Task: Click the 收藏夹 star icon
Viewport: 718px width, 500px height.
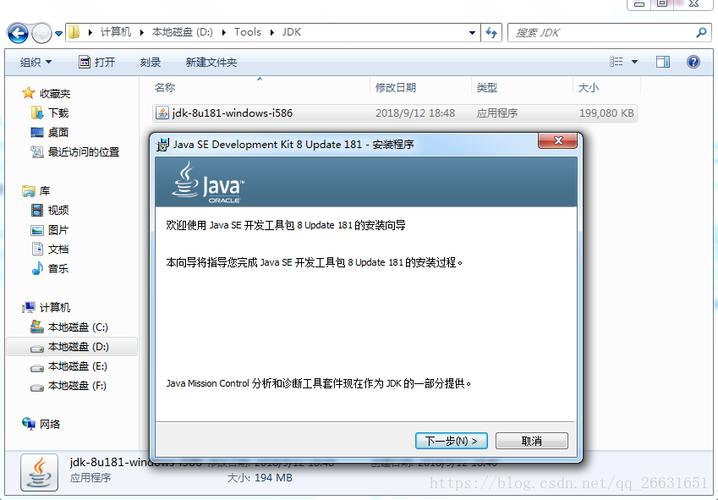Action: coord(28,93)
